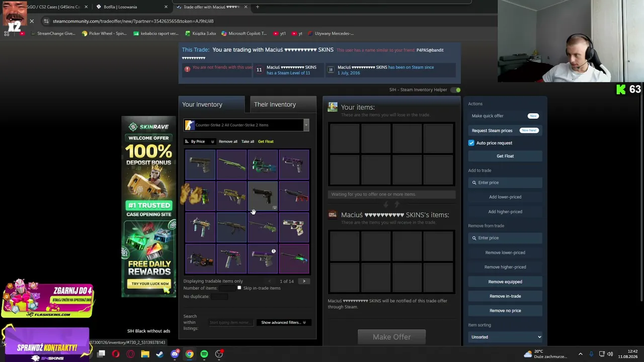Focus the Remove from trade price field

coord(505,238)
